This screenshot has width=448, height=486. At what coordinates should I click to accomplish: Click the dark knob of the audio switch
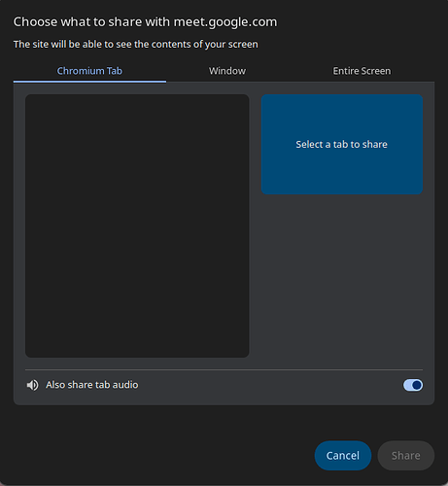coord(417,385)
